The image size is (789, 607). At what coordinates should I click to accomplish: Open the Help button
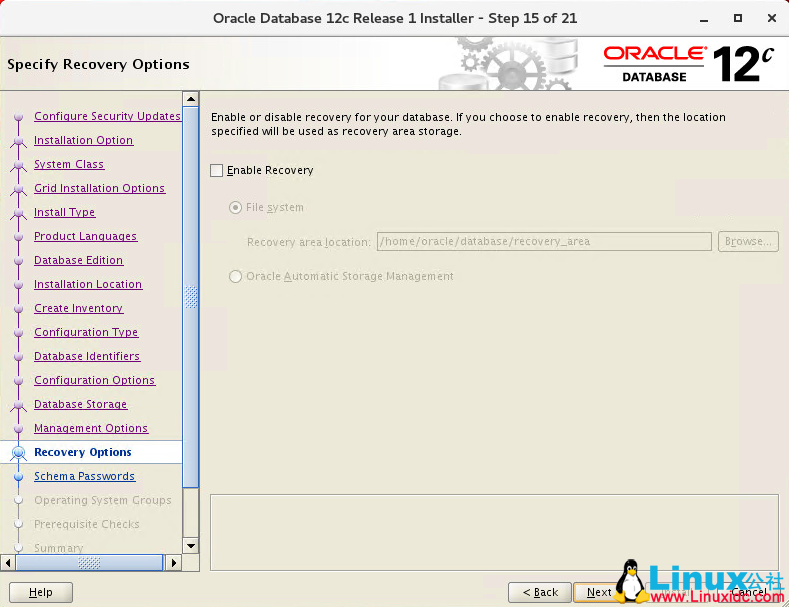coord(41,592)
